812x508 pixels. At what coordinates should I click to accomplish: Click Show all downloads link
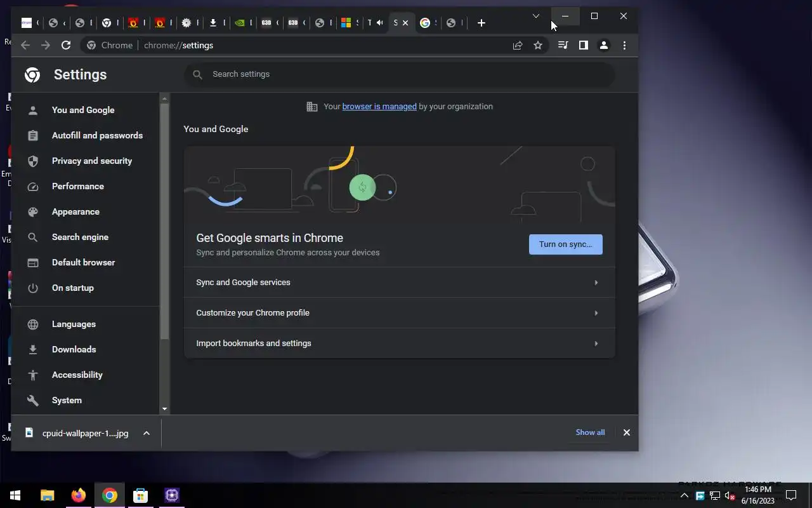590,432
